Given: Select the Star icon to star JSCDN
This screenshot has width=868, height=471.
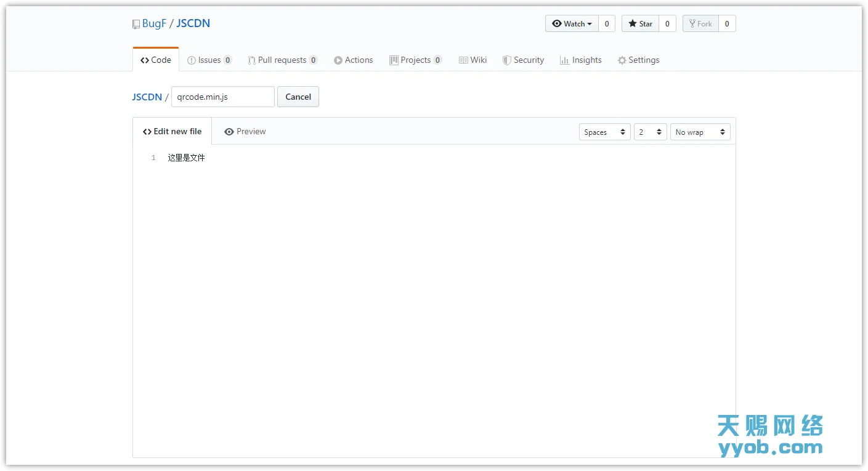Looking at the screenshot, I should point(633,23).
